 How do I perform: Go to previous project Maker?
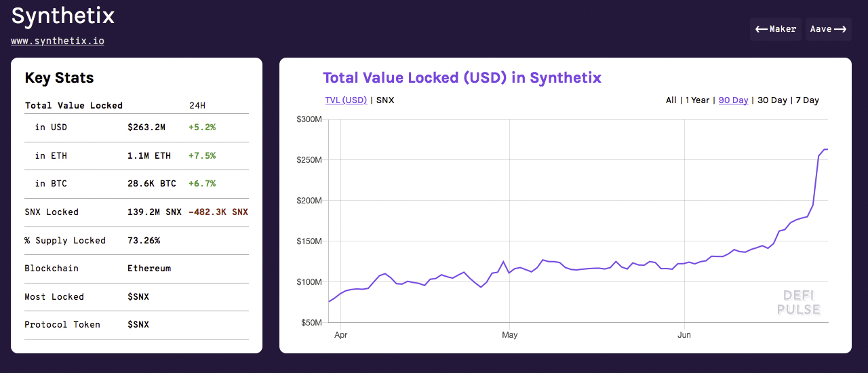(x=776, y=29)
